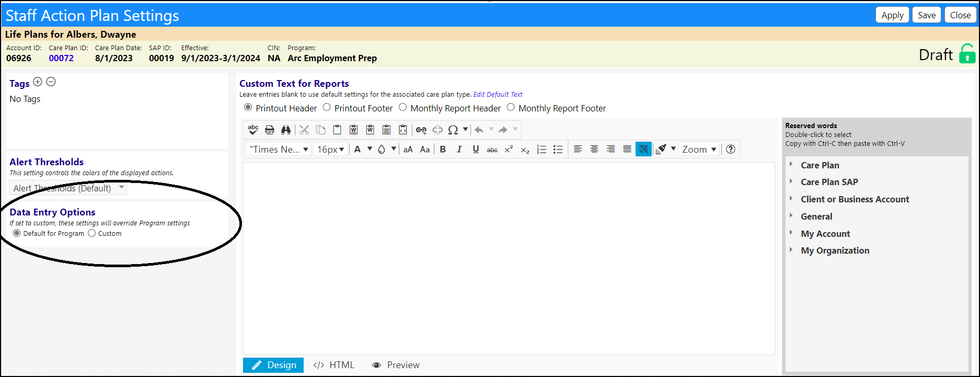
Task: Click the green unlocked padlock icon
Action: coord(967,54)
